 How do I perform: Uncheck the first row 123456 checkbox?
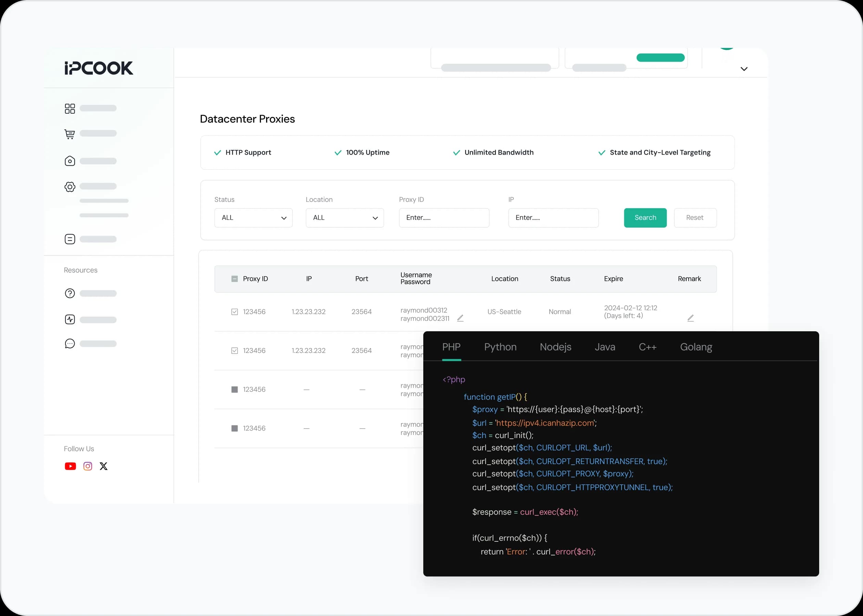[x=235, y=312]
